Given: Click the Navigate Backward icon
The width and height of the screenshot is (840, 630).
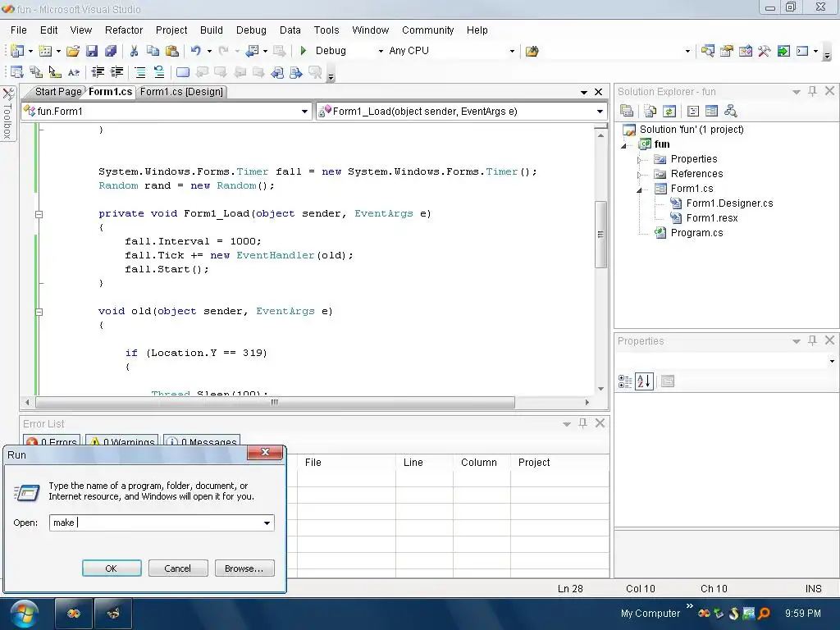Looking at the screenshot, I should [x=252, y=51].
